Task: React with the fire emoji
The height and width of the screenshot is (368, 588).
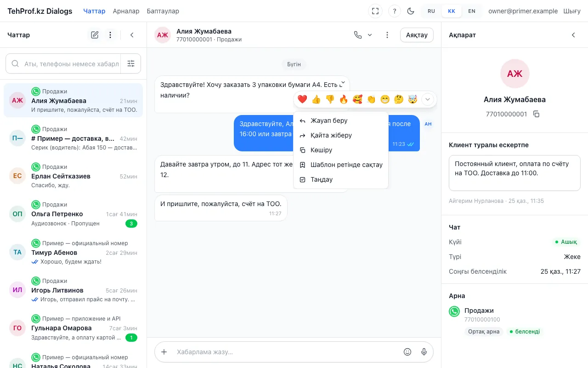Action: (x=344, y=99)
